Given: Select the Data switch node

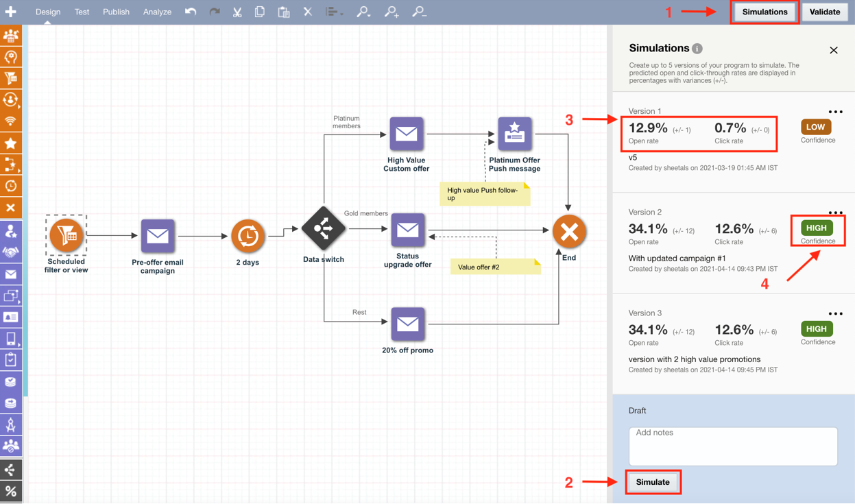Looking at the screenshot, I should (x=323, y=229).
